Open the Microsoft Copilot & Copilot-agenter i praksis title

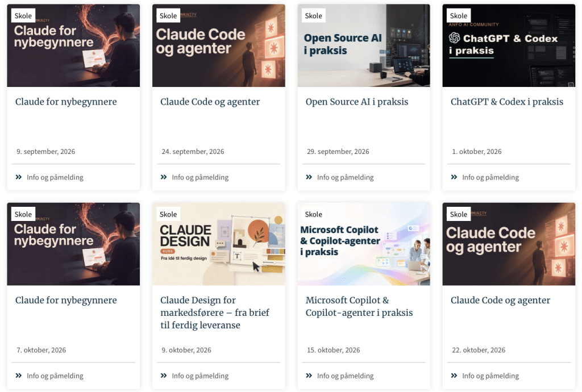359,306
